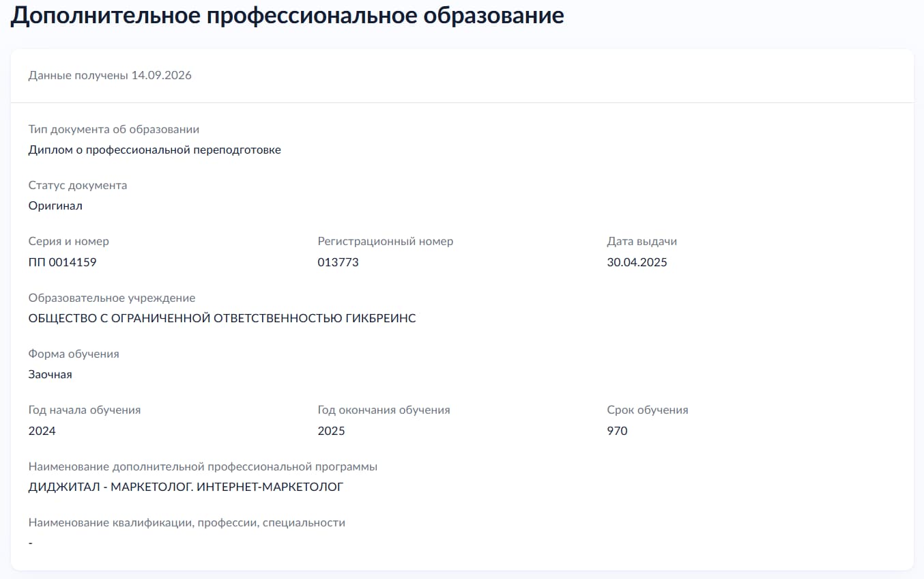This screenshot has width=924, height=579.
Task: Click the label 'Тип документа об образовании'
Action: 114,129
